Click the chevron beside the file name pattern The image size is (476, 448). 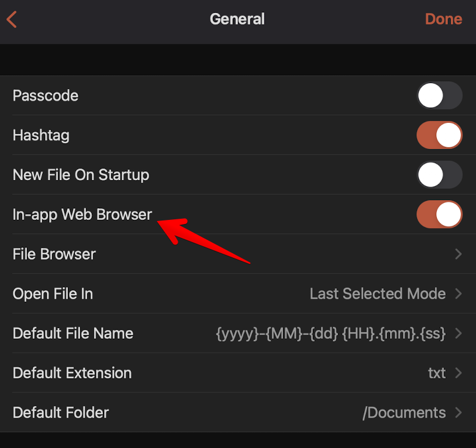(458, 333)
